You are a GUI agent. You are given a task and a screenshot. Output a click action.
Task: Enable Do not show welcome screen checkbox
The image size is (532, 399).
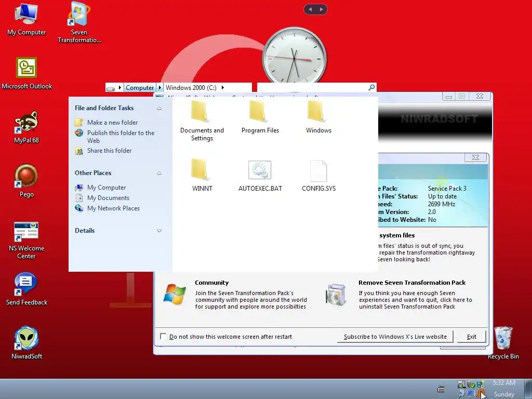pyautogui.click(x=163, y=336)
